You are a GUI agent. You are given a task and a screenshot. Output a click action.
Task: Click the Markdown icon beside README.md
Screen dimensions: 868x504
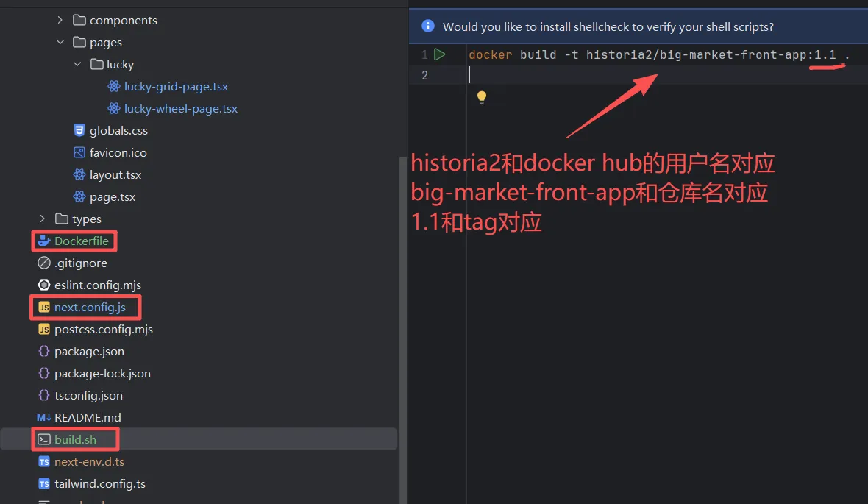coord(43,417)
